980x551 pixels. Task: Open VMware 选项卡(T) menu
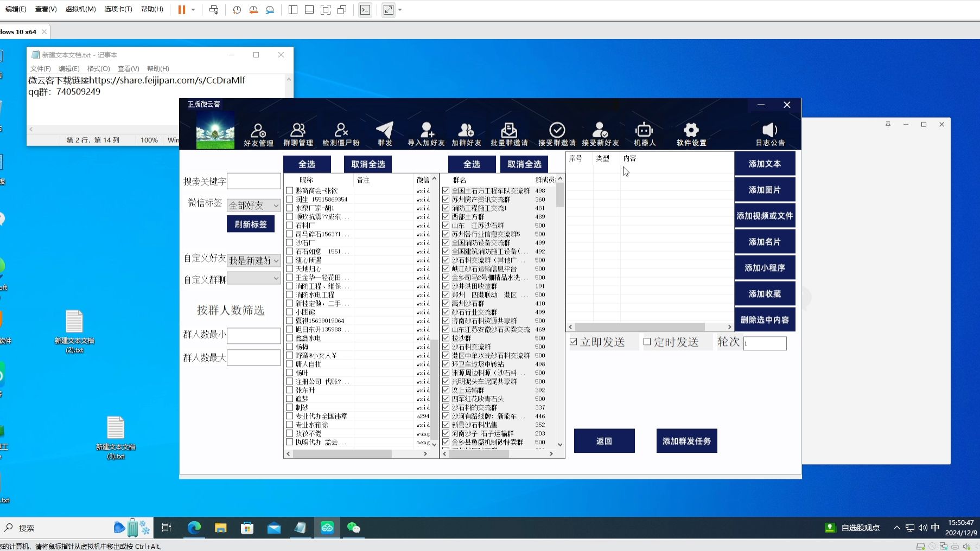118,9
